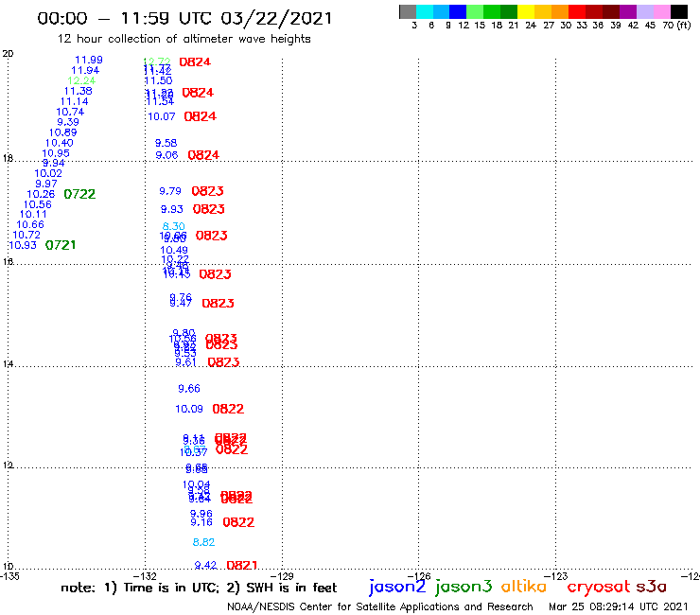700x615 pixels.
Task: Click the -123 longitude axis label
Action: coord(556,576)
